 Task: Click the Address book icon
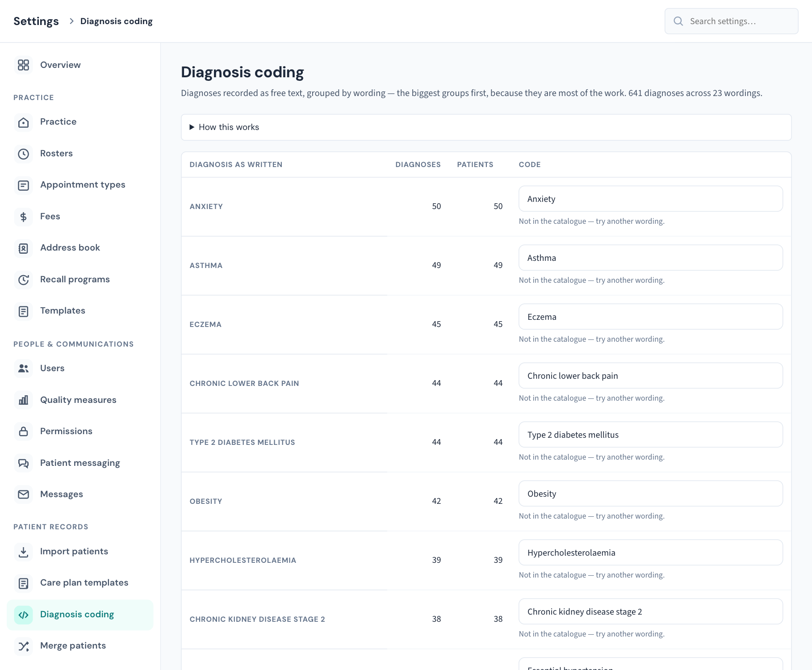pyautogui.click(x=23, y=248)
